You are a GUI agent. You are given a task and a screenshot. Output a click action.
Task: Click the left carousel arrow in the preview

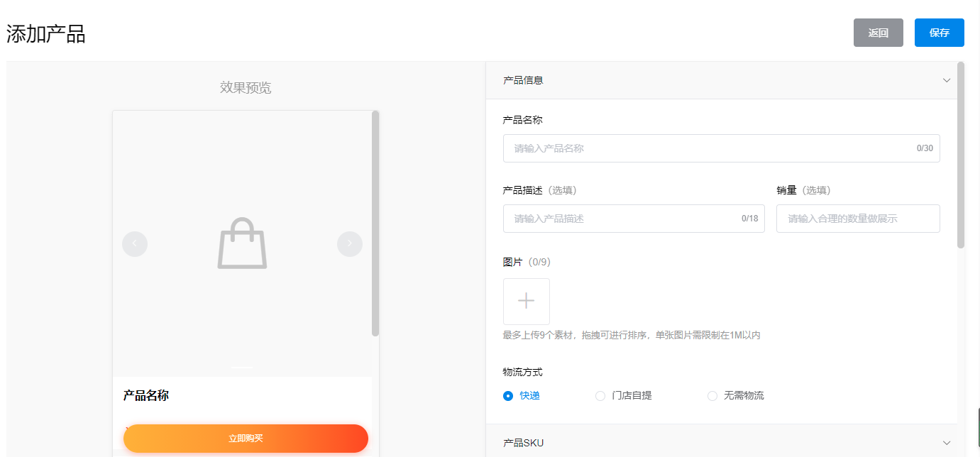tap(135, 243)
